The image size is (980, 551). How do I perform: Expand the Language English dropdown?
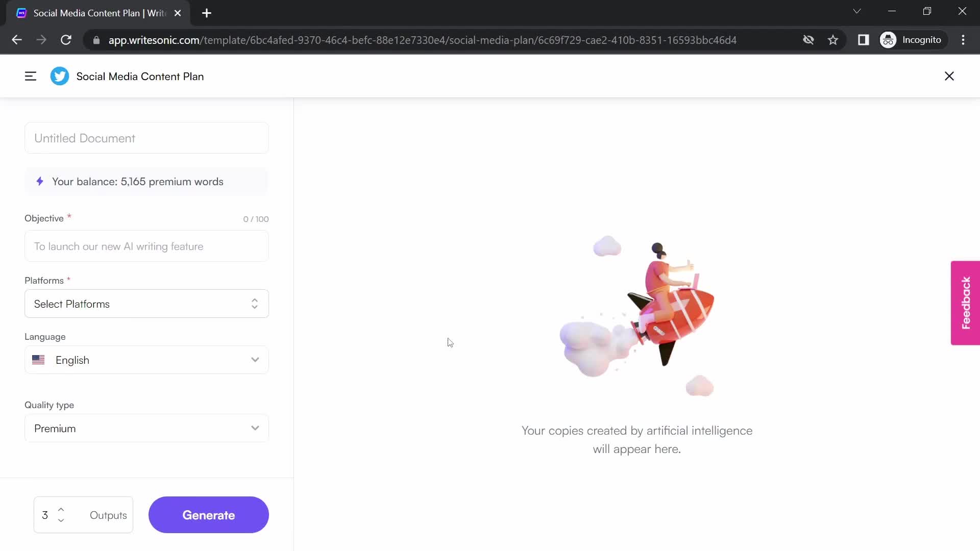tap(146, 360)
